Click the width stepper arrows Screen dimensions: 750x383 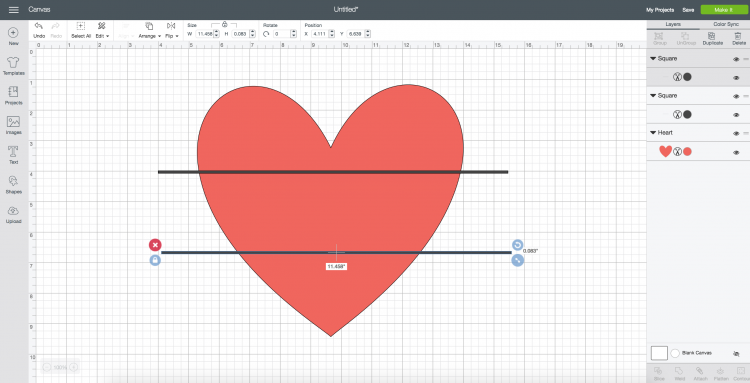point(216,34)
